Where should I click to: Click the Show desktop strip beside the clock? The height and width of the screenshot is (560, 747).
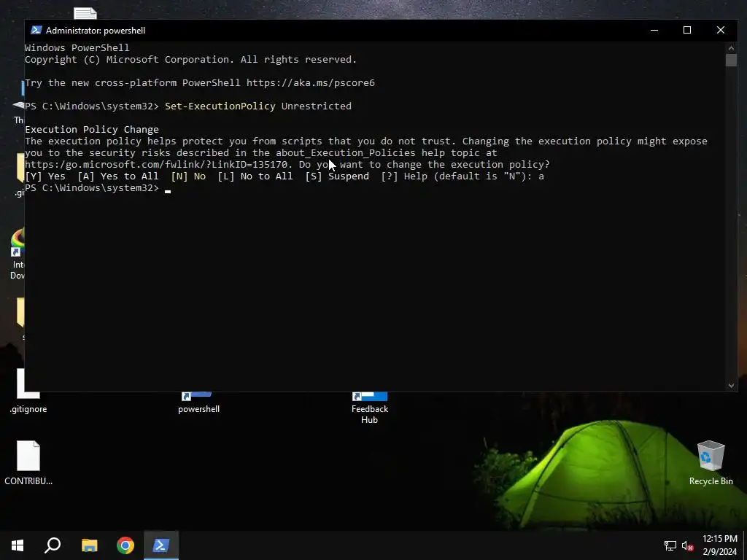point(745,545)
